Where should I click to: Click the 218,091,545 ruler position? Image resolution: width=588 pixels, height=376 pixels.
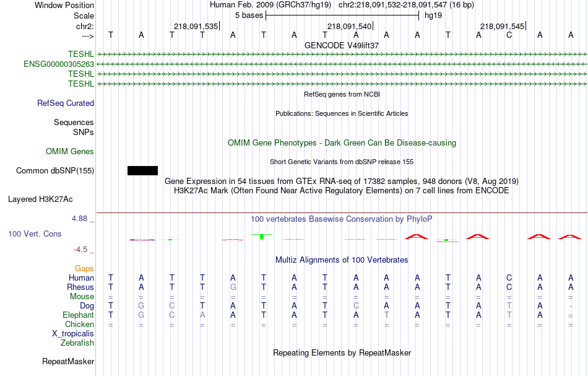(x=502, y=26)
